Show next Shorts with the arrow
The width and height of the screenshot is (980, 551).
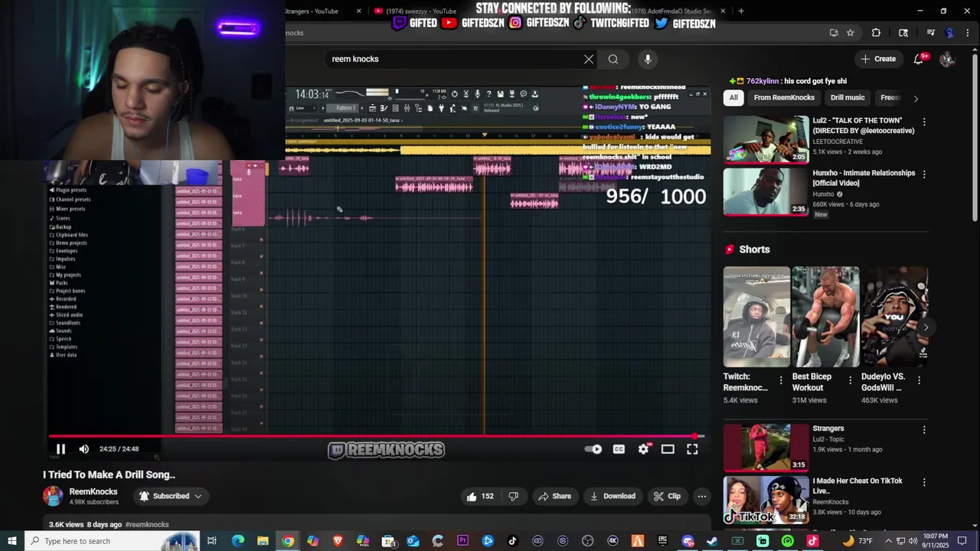[926, 327]
